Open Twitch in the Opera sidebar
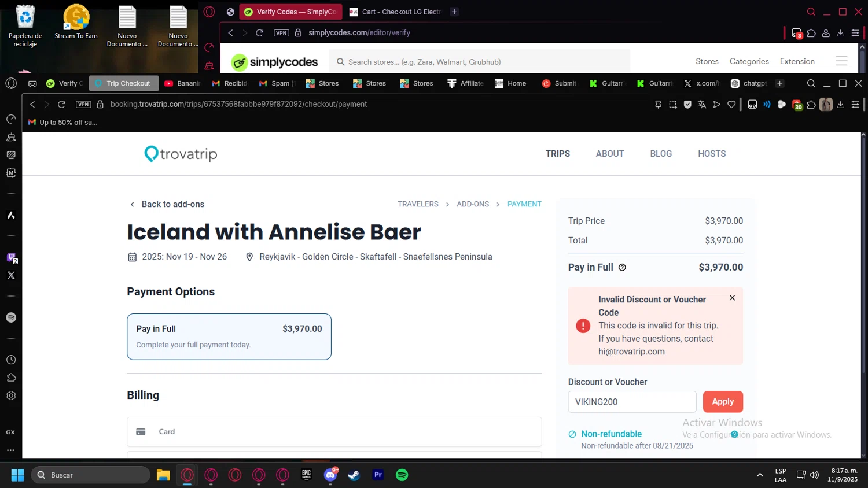The height and width of the screenshot is (488, 868). [12, 258]
